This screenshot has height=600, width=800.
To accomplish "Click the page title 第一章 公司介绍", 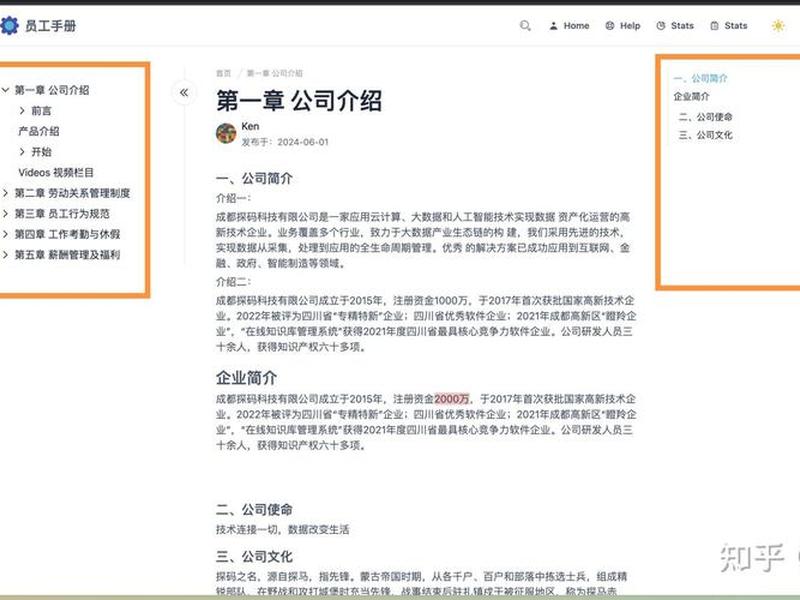I will 299,100.
